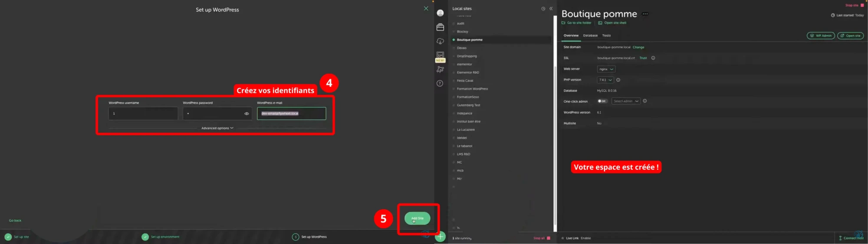Click the WordPress password field
Image resolution: width=868 pixels, height=244 pixels.
pyautogui.click(x=217, y=114)
